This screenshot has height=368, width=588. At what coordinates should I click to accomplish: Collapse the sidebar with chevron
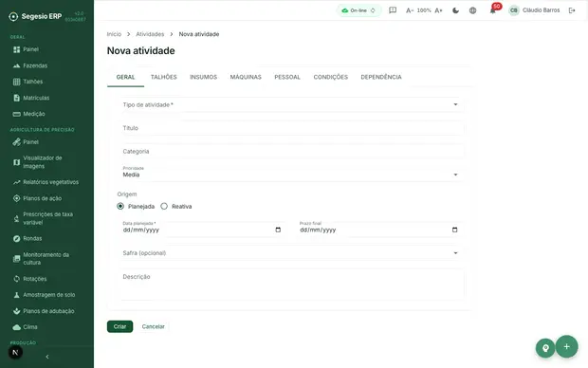tap(47, 357)
